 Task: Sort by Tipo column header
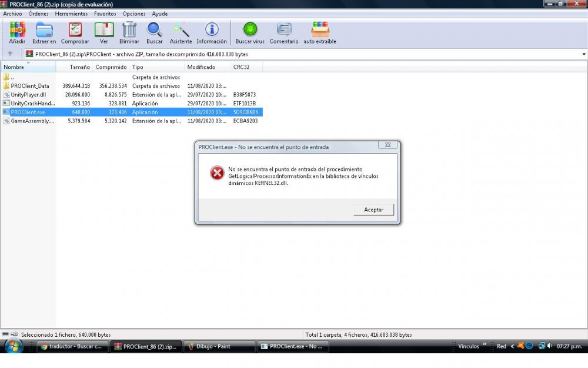157,67
